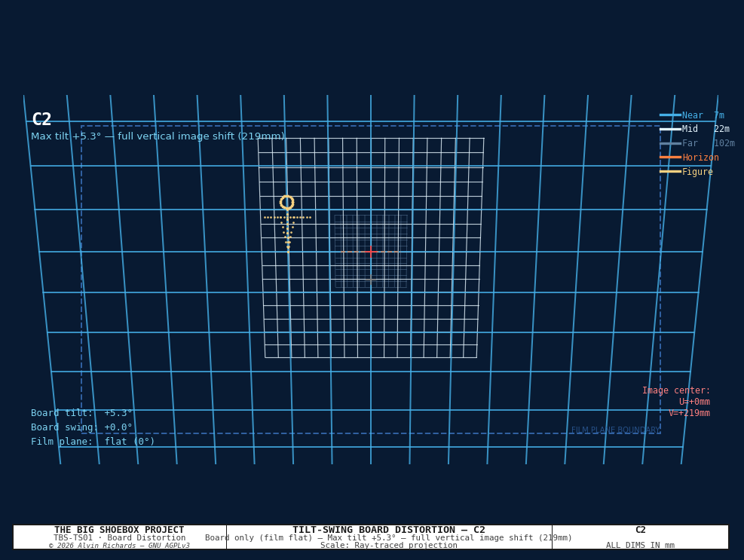Pick the Horizon orange legend line swatch
Screen dimensions: 744x560
click(670, 157)
